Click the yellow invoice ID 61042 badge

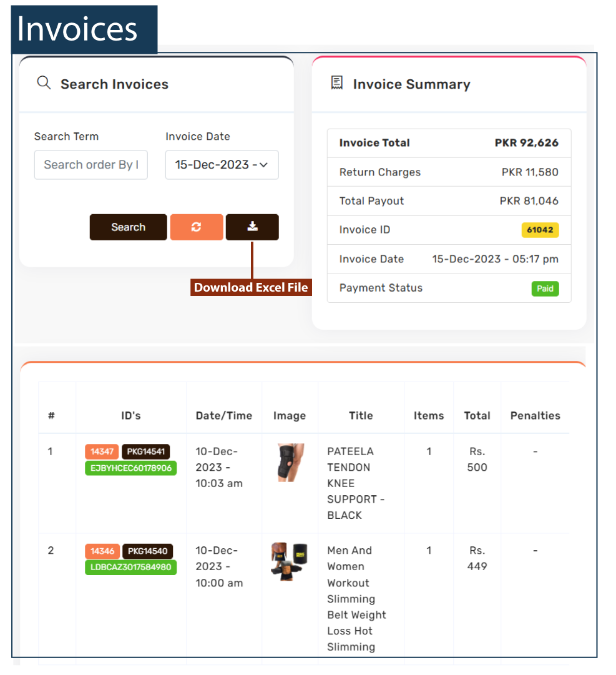[x=540, y=230]
